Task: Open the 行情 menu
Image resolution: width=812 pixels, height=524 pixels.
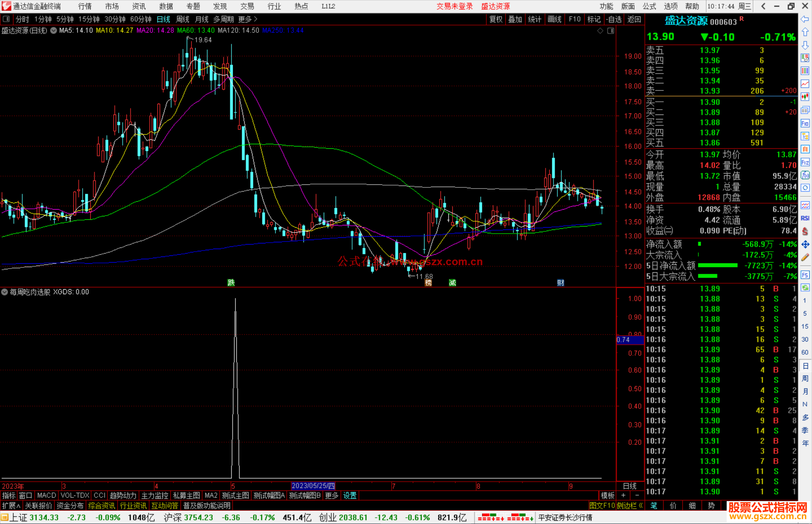Action: tap(85, 6)
